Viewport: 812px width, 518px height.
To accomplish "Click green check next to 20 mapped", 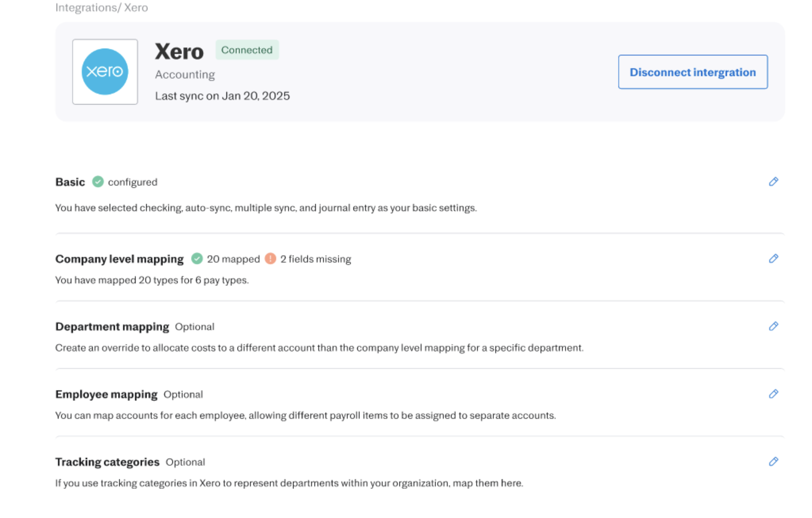I will pos(197,259).
